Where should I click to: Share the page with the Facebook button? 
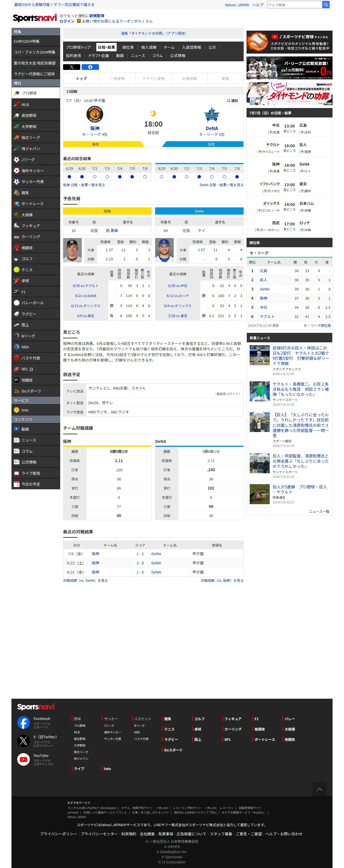(90, 67)
